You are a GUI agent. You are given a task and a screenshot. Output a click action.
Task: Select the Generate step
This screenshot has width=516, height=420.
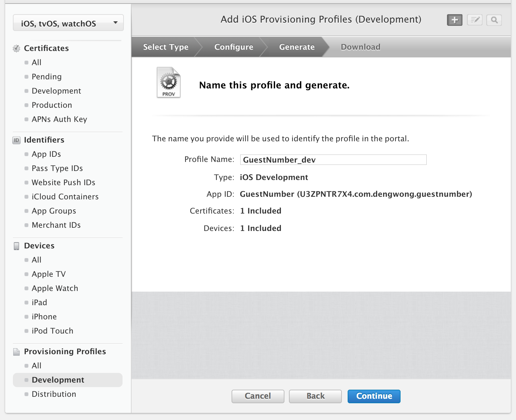pyautogui.click(x=297, y=47)
